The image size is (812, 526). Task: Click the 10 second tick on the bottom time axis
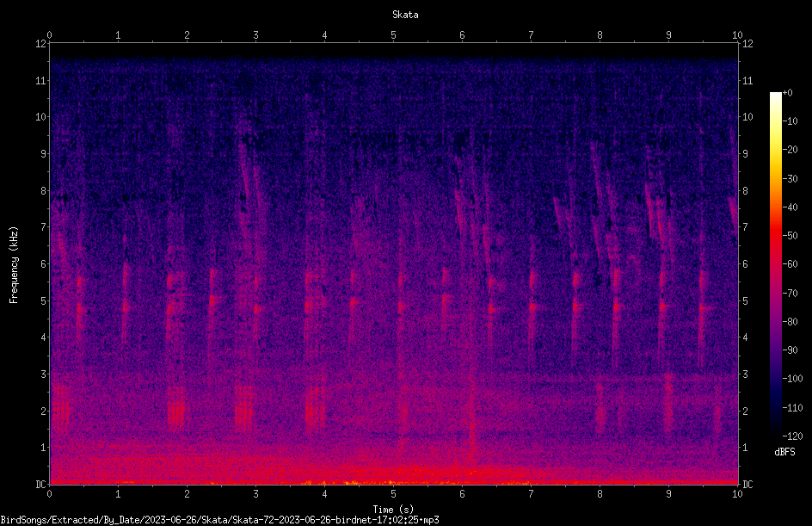click(x=737, y=494)
